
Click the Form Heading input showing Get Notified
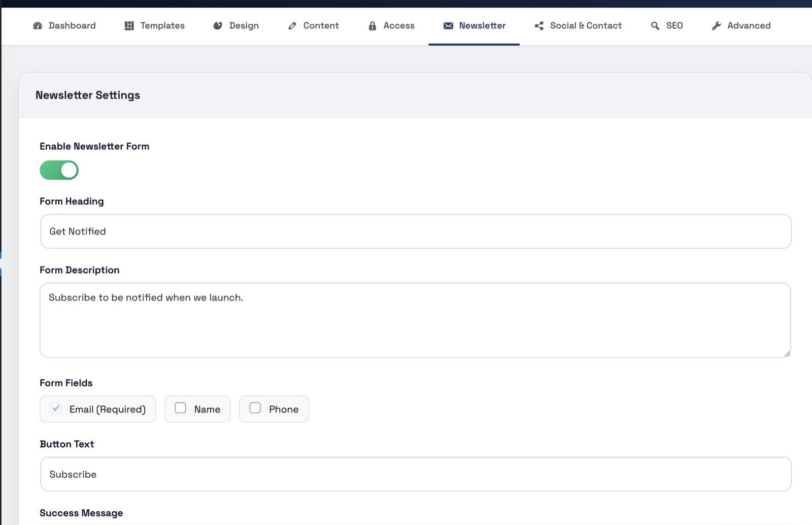pyautogui.click(x=415, y=231)
